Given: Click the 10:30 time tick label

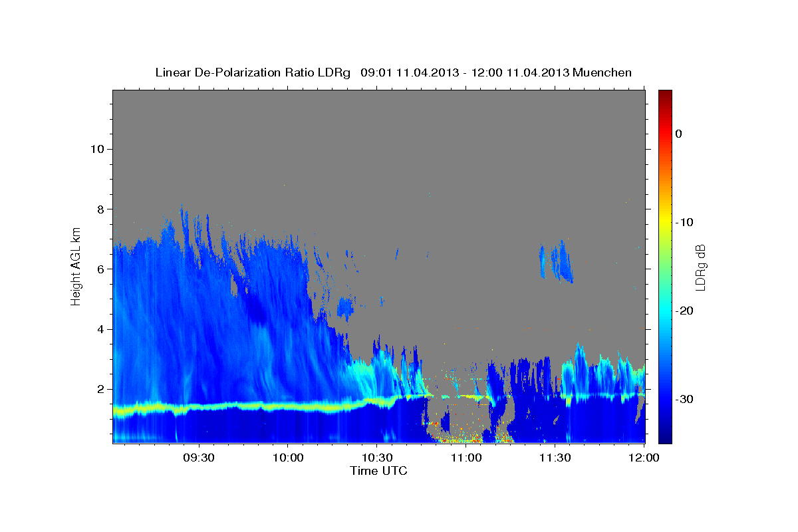Looking at the screenshot, I should coord(376,458).
